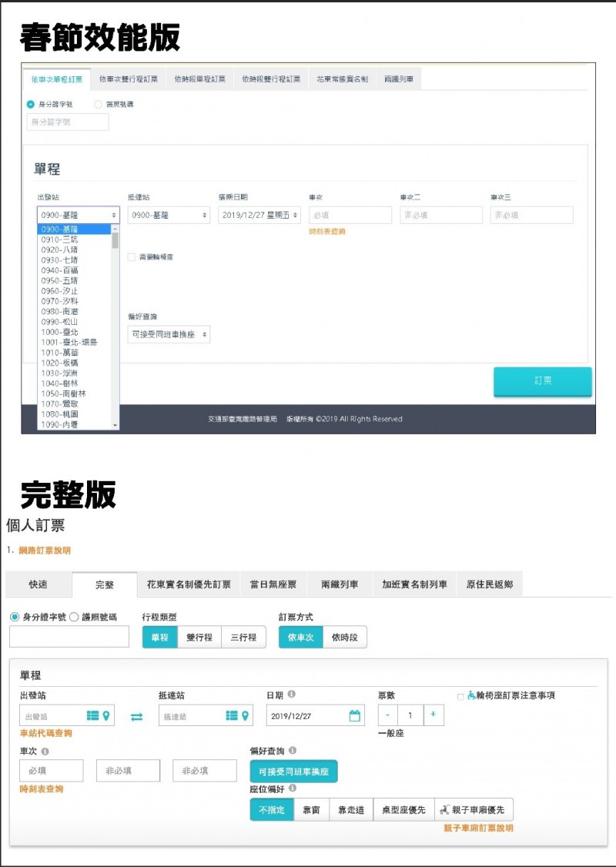Screen dimensions: 616x867
Task: Open the 出發站 dropdown showing 0900-基隆
Action: [77, 214]
